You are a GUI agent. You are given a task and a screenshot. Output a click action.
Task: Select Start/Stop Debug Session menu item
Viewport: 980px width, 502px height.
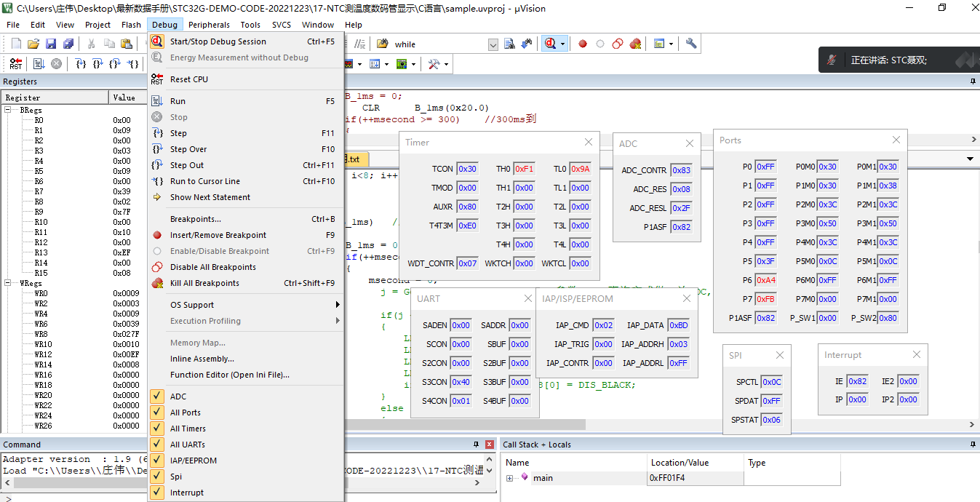[x=246, y=41]
